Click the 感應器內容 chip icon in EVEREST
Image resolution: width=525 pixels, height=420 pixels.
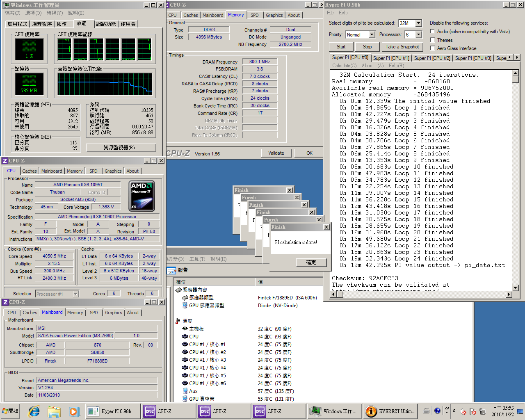click(178, 290)
